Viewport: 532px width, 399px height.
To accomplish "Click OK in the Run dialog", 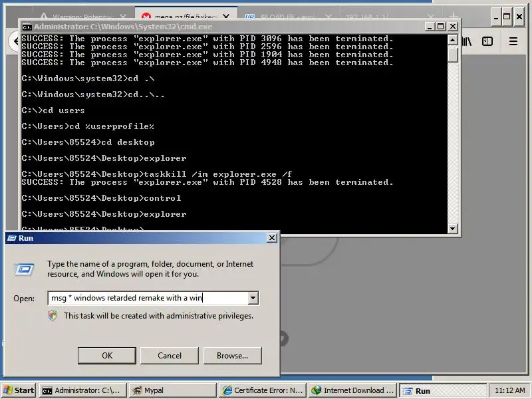I will (x=107, y=356).
